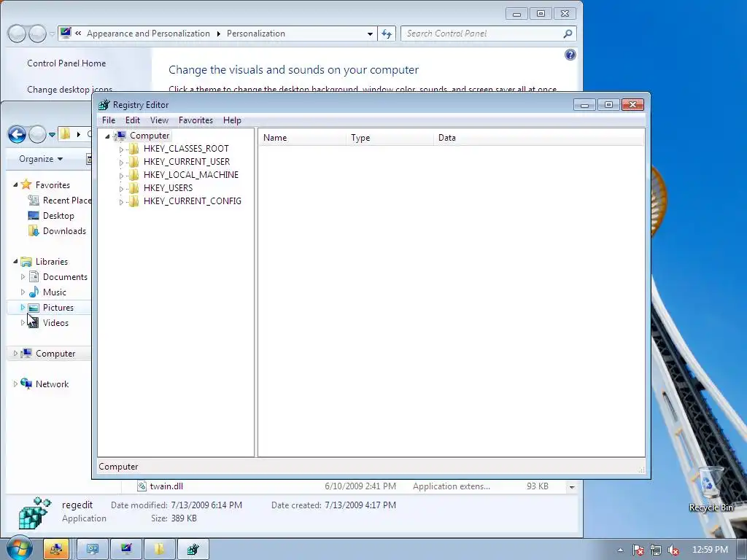
Task: Click the refresh icon beside the Control Panel address bar
Action: click(387, 34)
